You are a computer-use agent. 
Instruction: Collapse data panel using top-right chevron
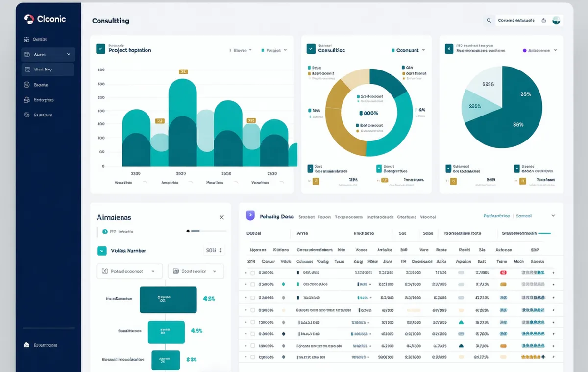pos(553,216)
